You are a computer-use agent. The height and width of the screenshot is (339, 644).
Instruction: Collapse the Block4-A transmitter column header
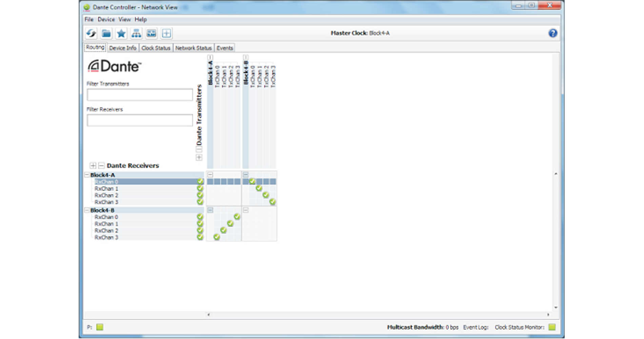(210, 57)
